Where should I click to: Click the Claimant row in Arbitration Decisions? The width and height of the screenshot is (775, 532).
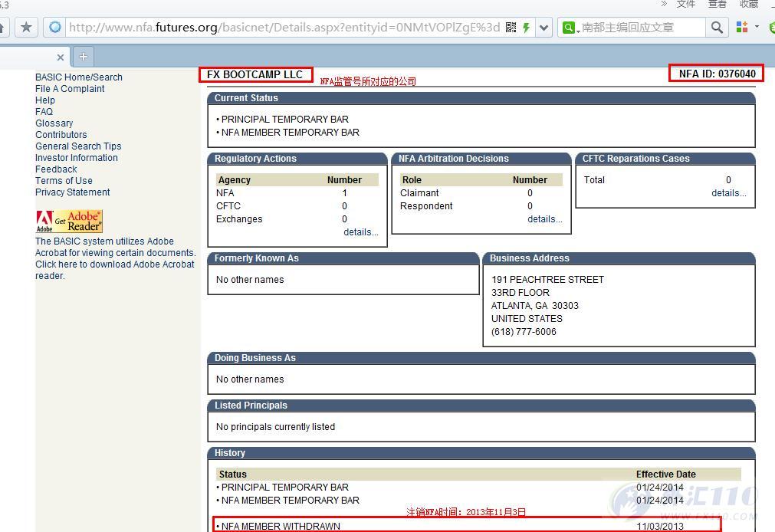(x=481, y=193)
